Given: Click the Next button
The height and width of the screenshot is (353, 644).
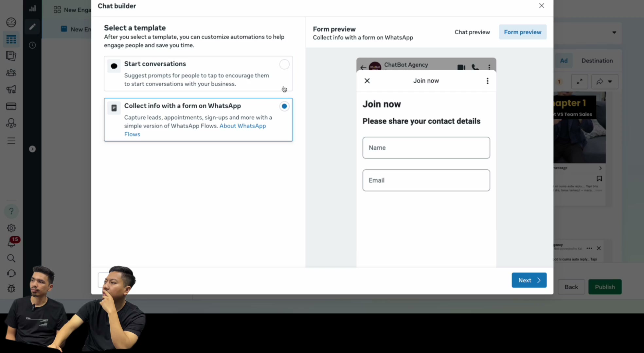Looking at the screenshot, I should click(x=529, y=280).
